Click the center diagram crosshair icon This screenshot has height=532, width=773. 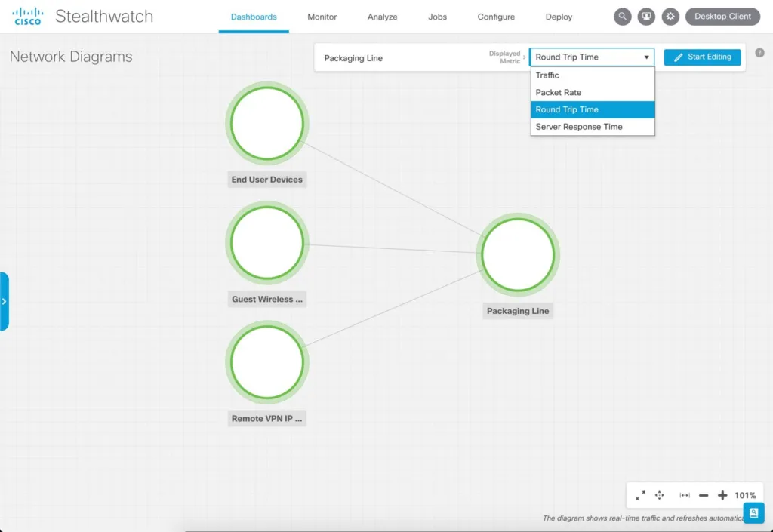click(660, 495)
